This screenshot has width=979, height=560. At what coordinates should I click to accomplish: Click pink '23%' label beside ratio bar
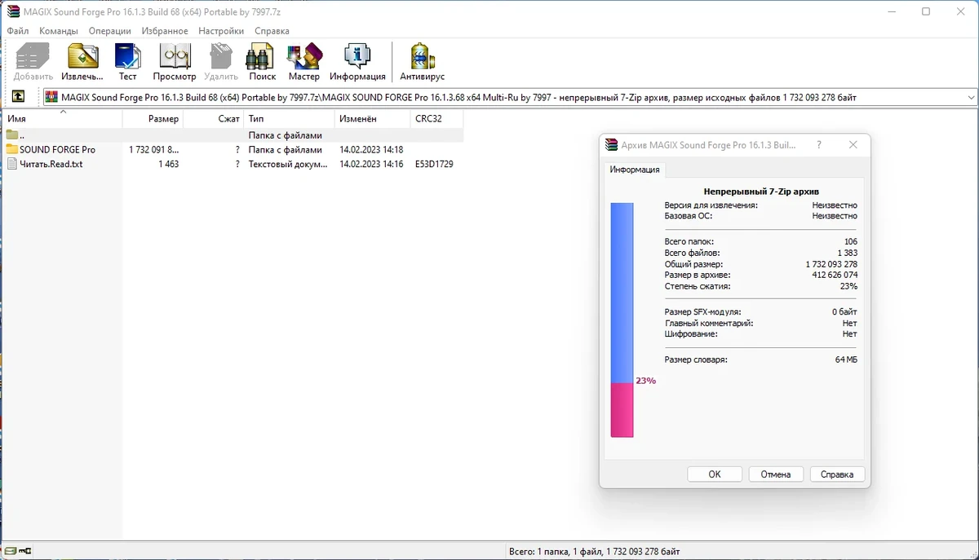pos(646,381)
